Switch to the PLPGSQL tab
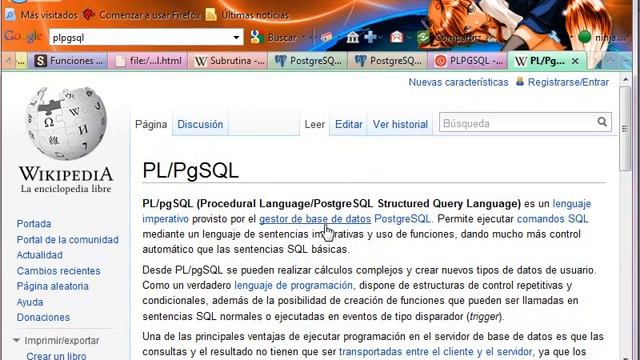This screenshot has height=360, width=640. pyautogui.click(x=468, y=61)
